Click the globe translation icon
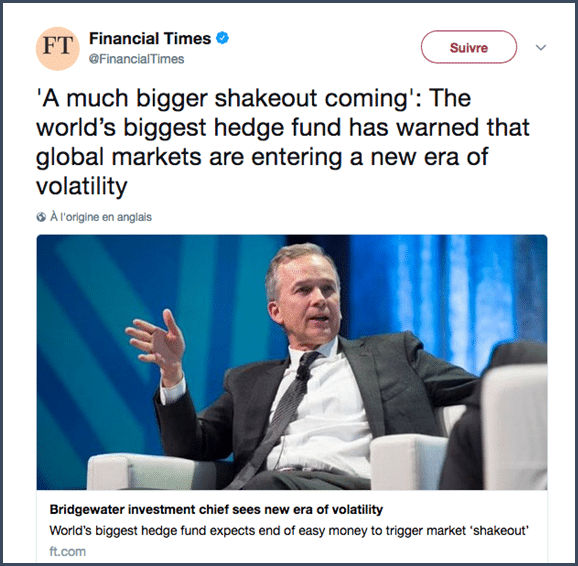The width and height of the screenshot is (578, 566). pyautogui.click(x=41, y=217)
